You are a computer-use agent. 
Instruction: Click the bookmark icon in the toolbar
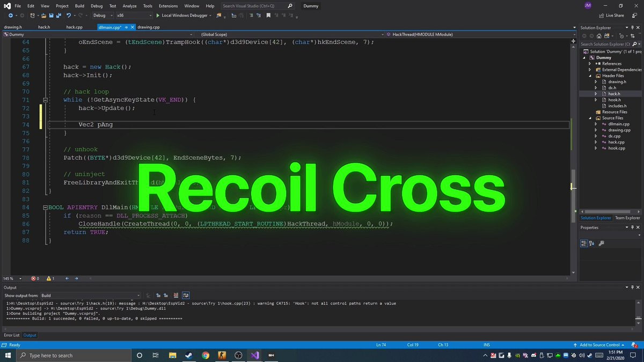[268, 16]
